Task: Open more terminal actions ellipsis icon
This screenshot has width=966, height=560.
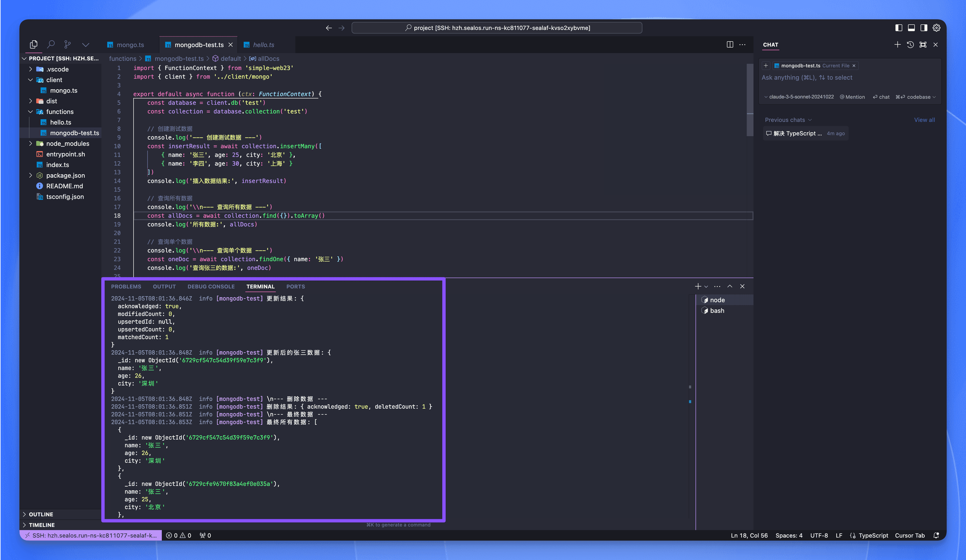Action: [717, 286]
